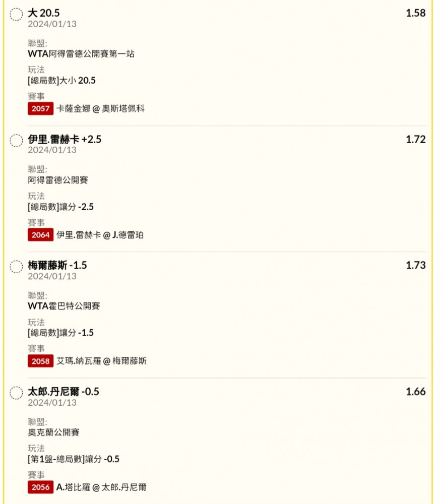This screenshot has height=504, width=443.
Task: Select the 1.73 odds for 梅爾藤斯
Action: 415,265
